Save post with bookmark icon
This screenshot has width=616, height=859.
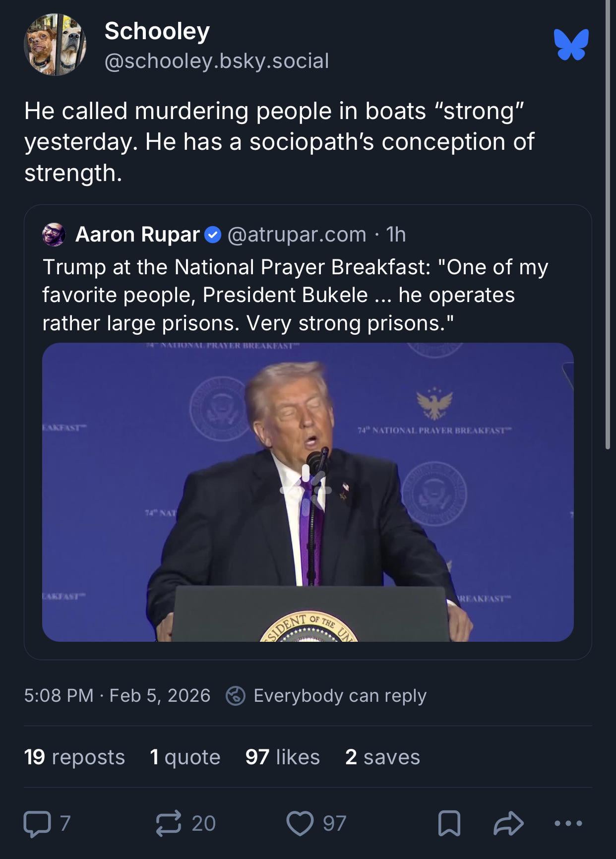click(x=449, y=824)
